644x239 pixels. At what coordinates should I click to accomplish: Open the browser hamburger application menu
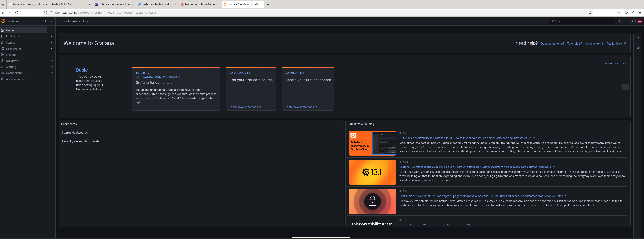[640, 13]
